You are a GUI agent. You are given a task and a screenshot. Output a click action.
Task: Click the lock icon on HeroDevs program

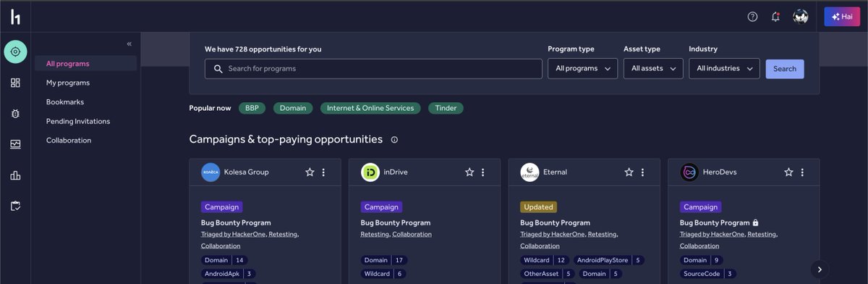pyautogui.click(x=755, y=222)
